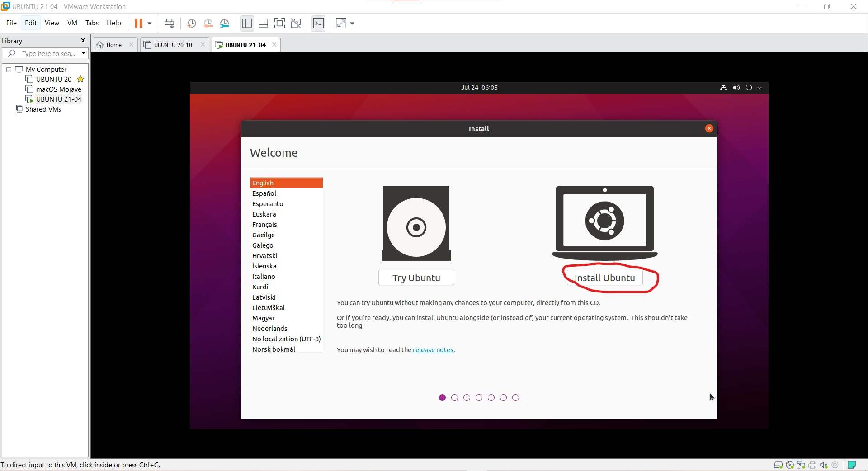This screenshot has width=868, height=471.
Task: Expand the Ubuntu system menu arrow
Action: [759, 88]
